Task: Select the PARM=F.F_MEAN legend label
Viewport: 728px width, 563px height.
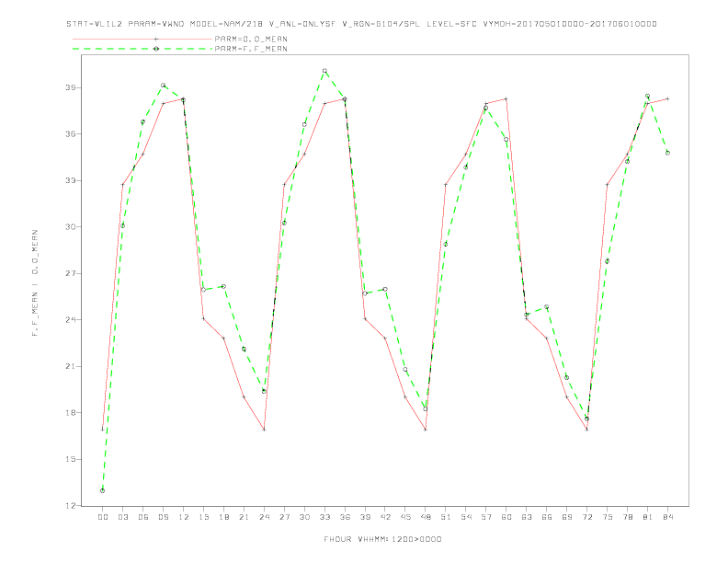Action: click(x=251, y=49)
